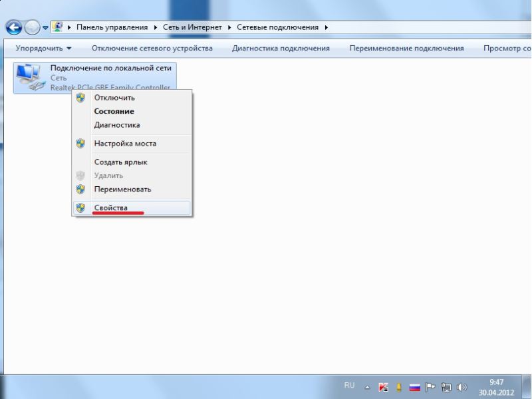Click the Action Center flag tray icon
The image size is (532, 399).
point(430,387)
